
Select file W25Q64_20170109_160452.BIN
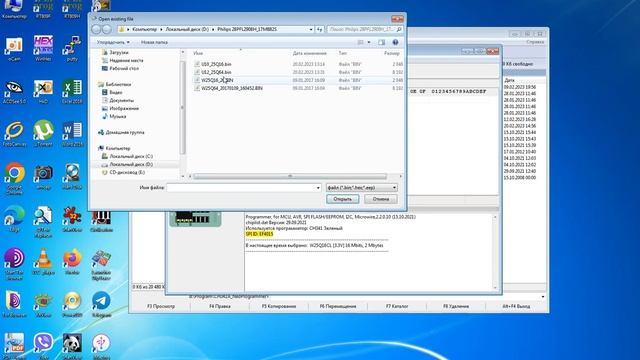232,88
